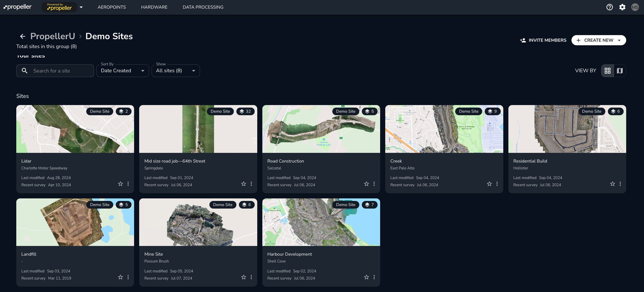Open the Show All sites dropdown
The image size is (644, 292).
tap(176, 71)
